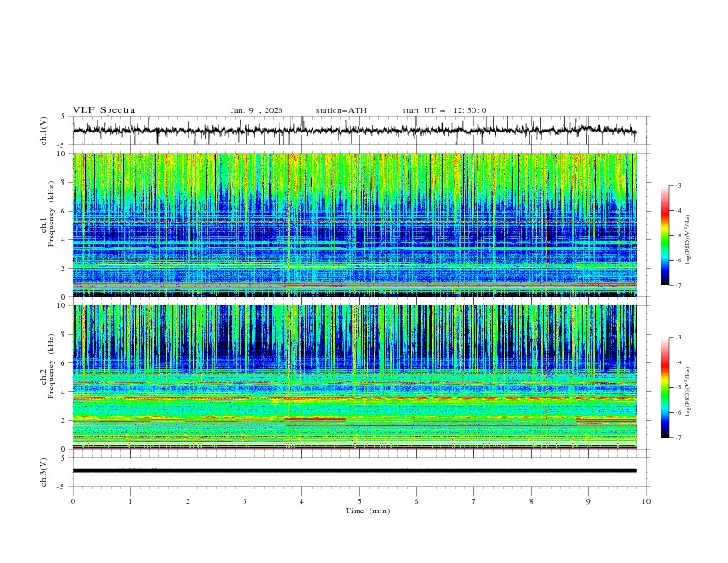Click the "5" tick on Time axis
Viewport: 728px width, 563px height.
pyautogui.click(x=359, y=501)
